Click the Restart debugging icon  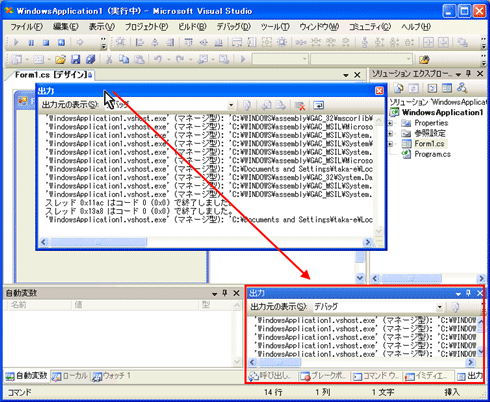click(x=61, y=43)
